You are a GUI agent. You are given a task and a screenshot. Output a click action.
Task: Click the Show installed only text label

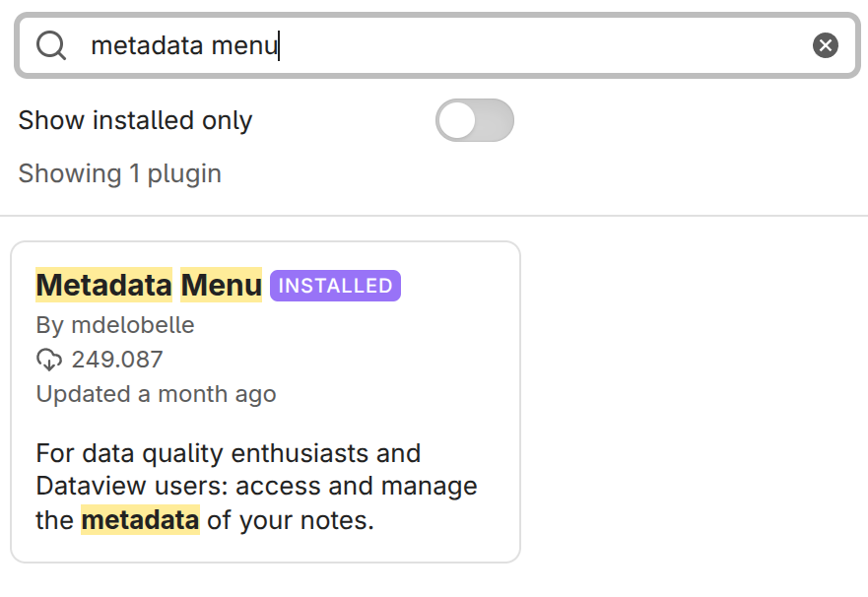(135, 120)
